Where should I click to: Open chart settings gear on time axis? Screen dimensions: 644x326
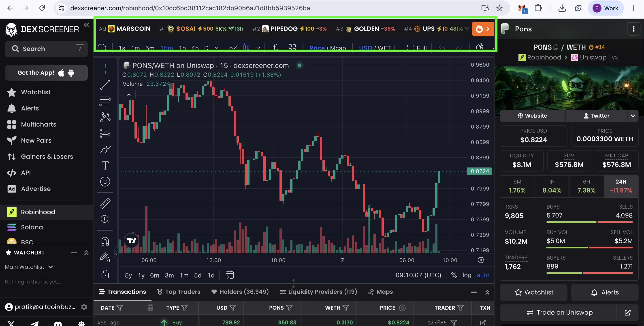[x=481, y=260]
